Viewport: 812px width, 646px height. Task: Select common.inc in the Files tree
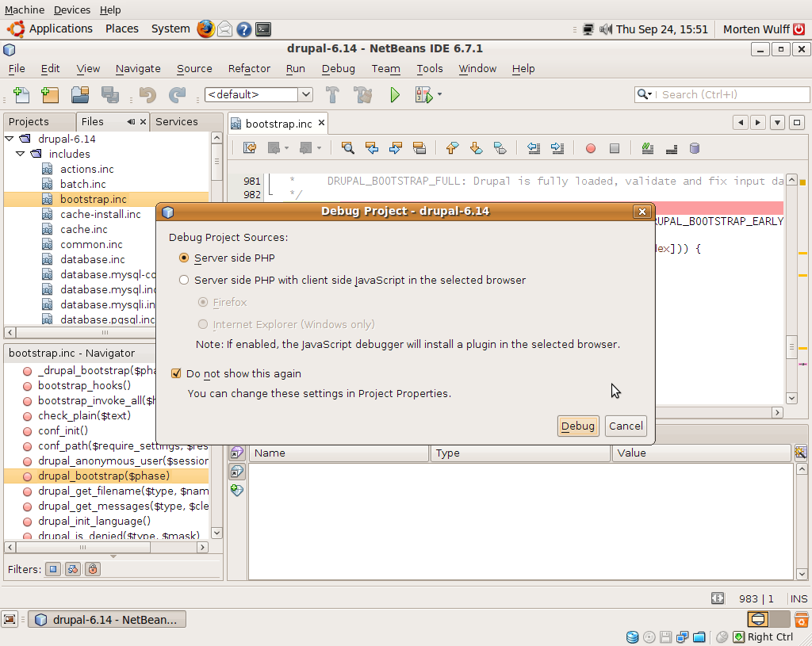point(91,244)
